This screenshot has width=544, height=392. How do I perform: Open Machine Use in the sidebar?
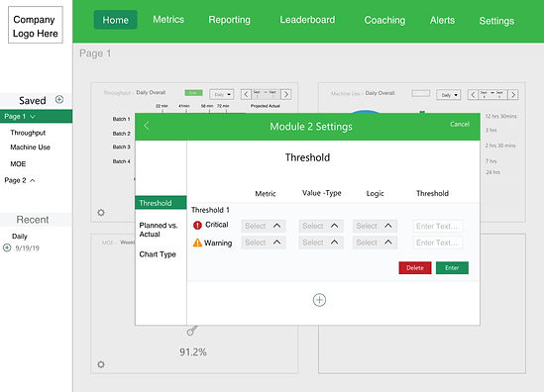coord(30,147)
